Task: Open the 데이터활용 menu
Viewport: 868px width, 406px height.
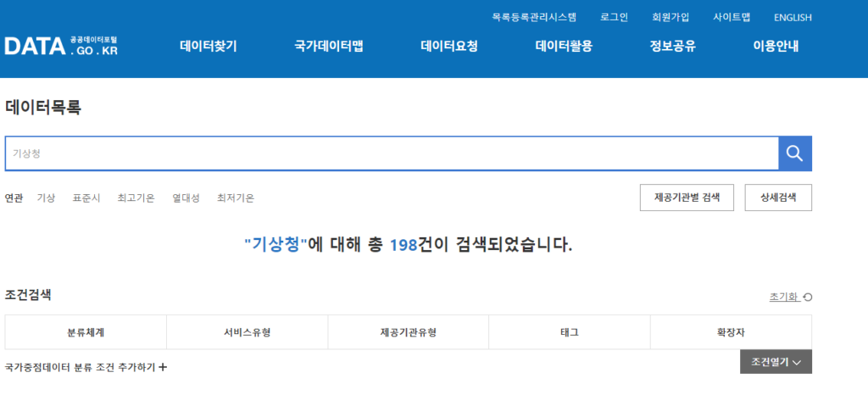Action: 564,47
